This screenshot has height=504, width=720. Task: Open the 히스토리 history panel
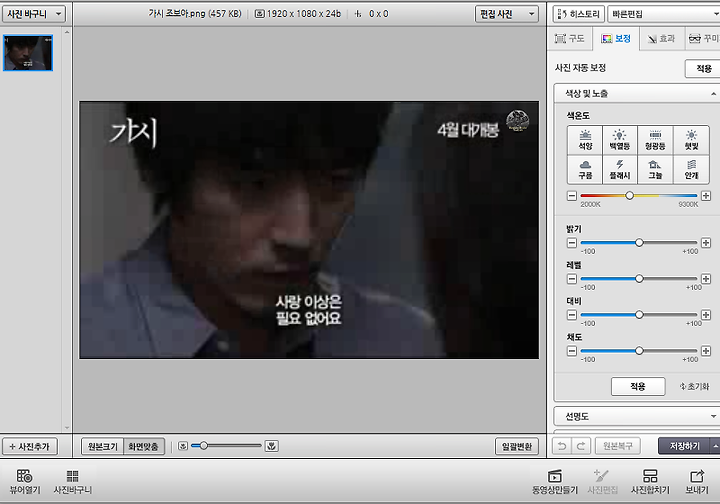[x=578, y=14]
